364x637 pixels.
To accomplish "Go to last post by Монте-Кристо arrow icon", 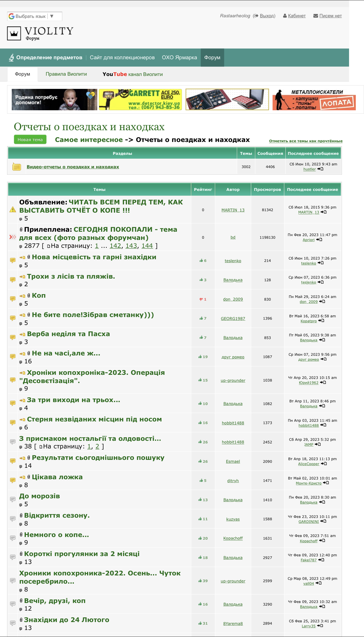I will [x=326, y=483].
